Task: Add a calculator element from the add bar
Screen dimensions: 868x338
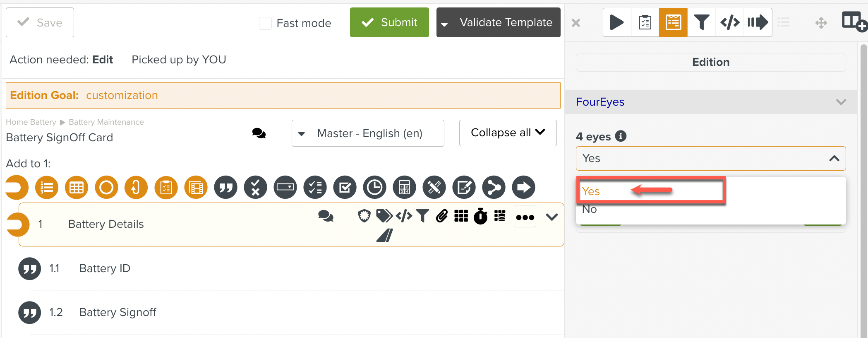Action: [x=404, y=188]
